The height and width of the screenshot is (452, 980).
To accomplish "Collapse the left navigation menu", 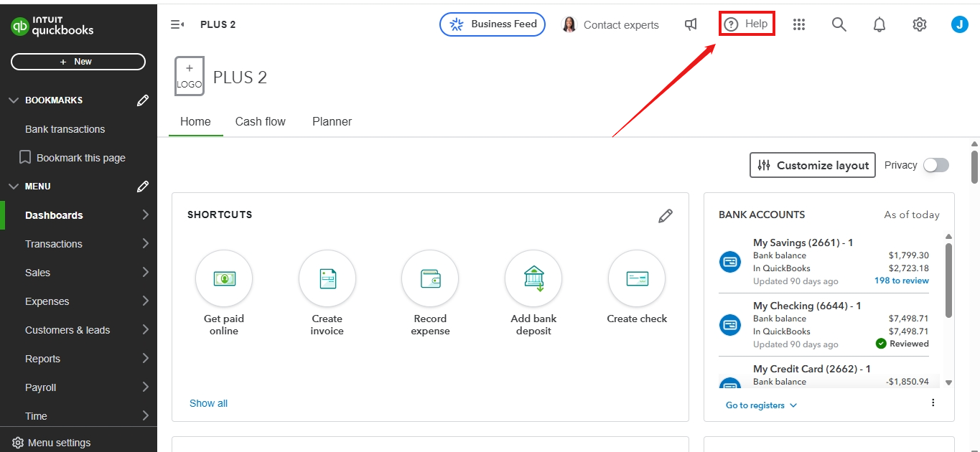I will pyautogui.click(x=177, y=24).
